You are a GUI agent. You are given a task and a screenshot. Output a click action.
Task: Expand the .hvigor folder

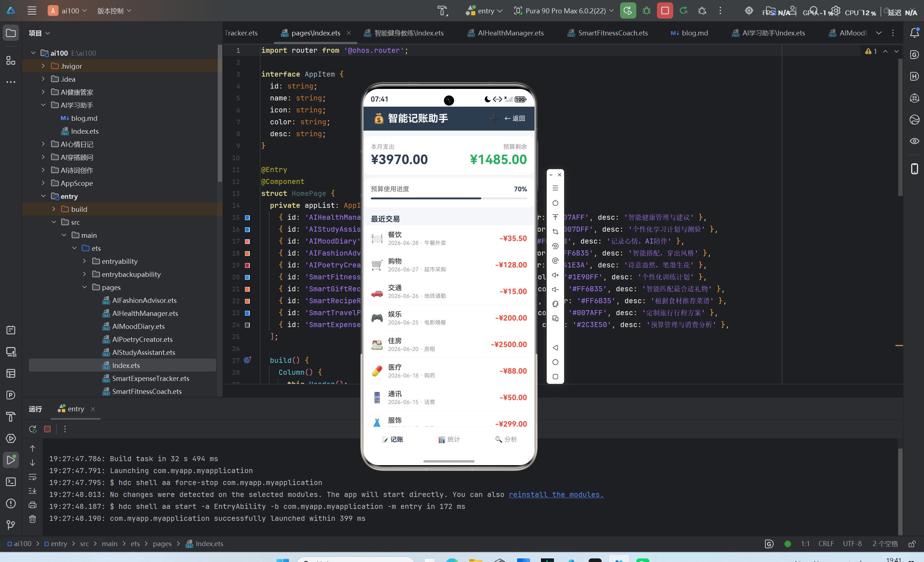point(43,66)
